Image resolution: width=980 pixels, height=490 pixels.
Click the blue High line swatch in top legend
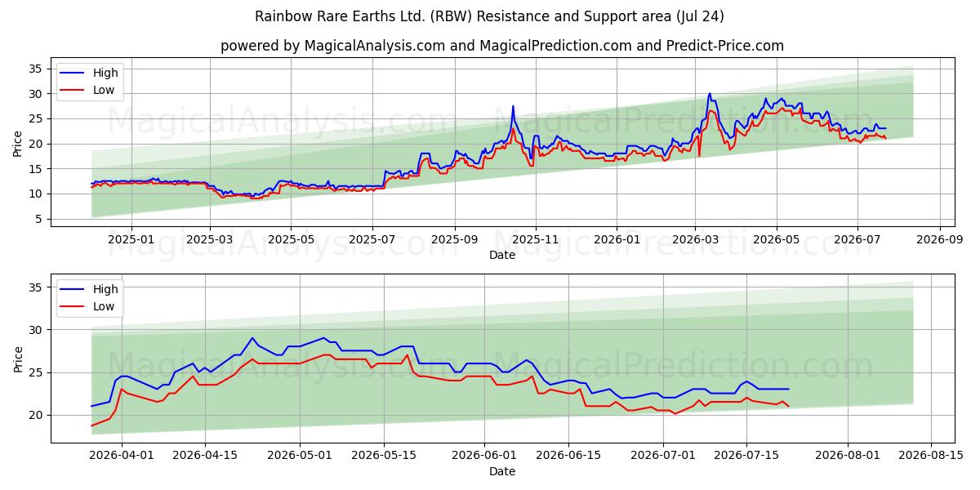coord(73,73)
